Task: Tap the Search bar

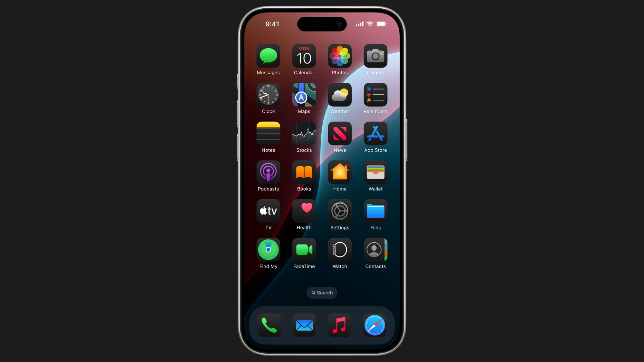Action: pos(322,292)
